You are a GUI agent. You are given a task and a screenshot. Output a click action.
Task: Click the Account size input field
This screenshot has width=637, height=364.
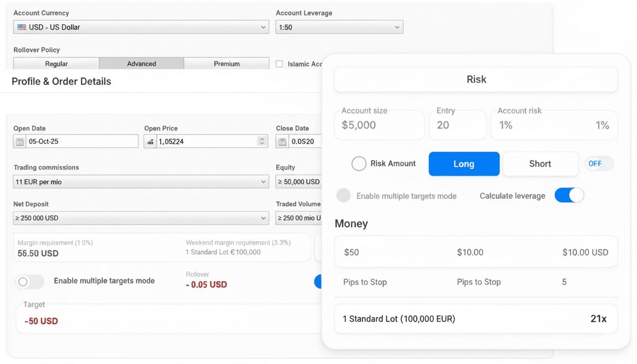point(379,125)
